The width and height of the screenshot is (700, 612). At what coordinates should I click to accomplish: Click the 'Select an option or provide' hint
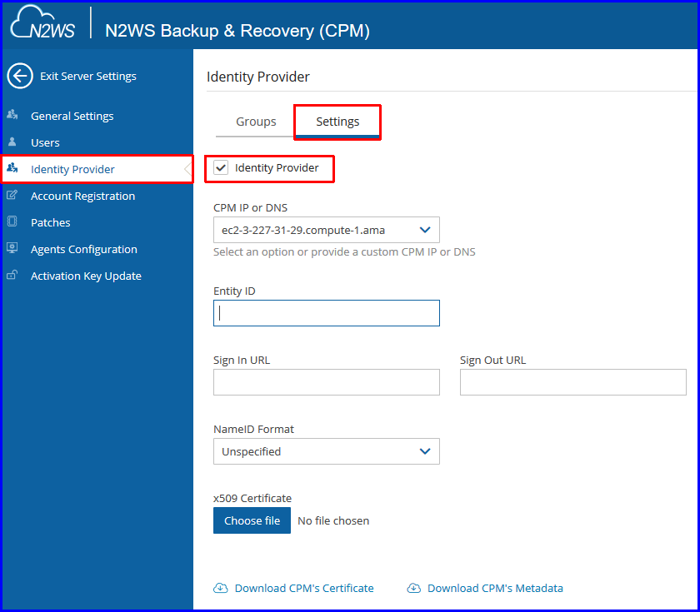click(344, 251)
